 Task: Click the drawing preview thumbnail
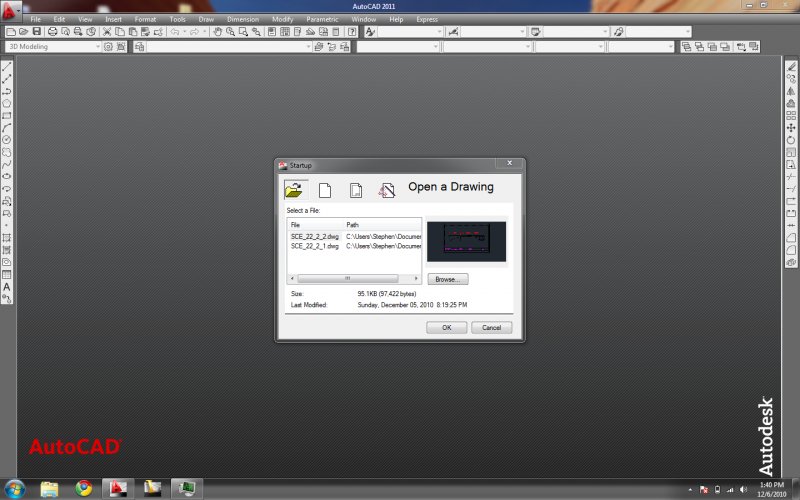click(466, 241)
